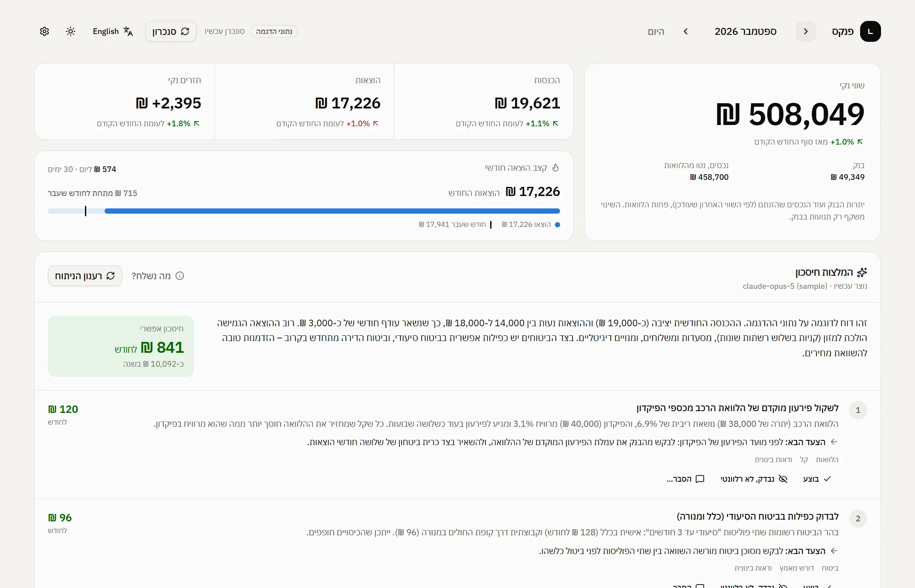
Task: Click the net worth value ₪ 508,049
Action: [790, 114]
